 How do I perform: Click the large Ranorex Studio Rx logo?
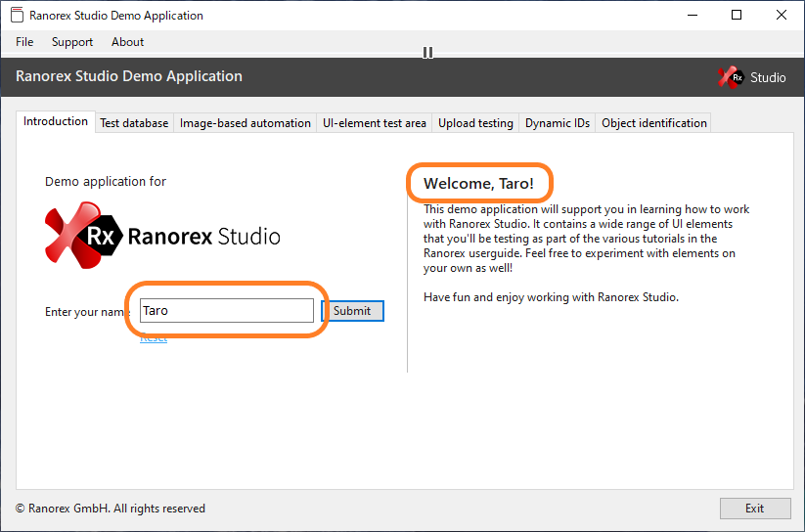162,235
